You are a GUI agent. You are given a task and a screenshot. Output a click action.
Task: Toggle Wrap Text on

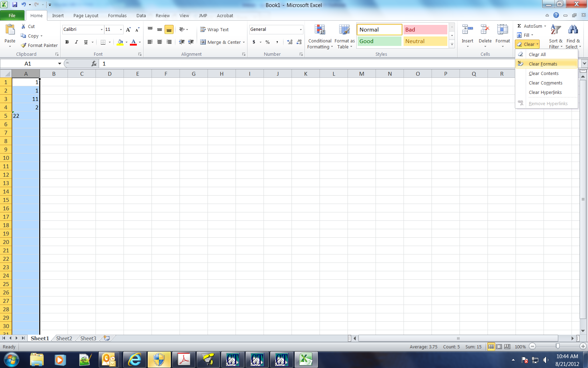215,29
